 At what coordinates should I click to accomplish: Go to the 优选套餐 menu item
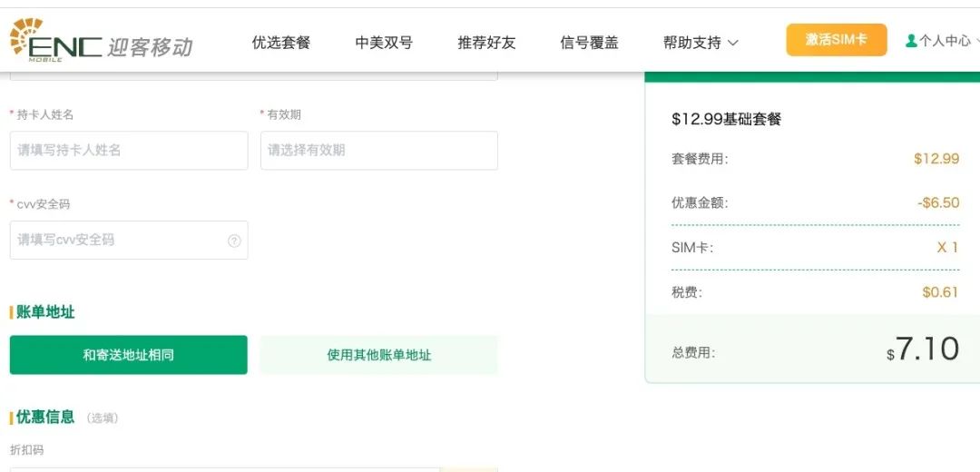point(281,43)
